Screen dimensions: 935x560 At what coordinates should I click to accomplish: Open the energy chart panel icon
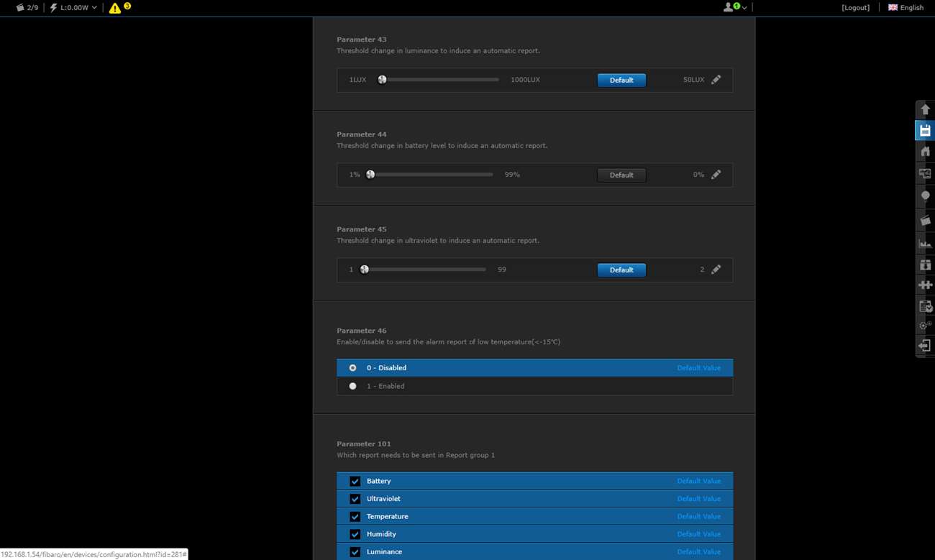[925, 243]
